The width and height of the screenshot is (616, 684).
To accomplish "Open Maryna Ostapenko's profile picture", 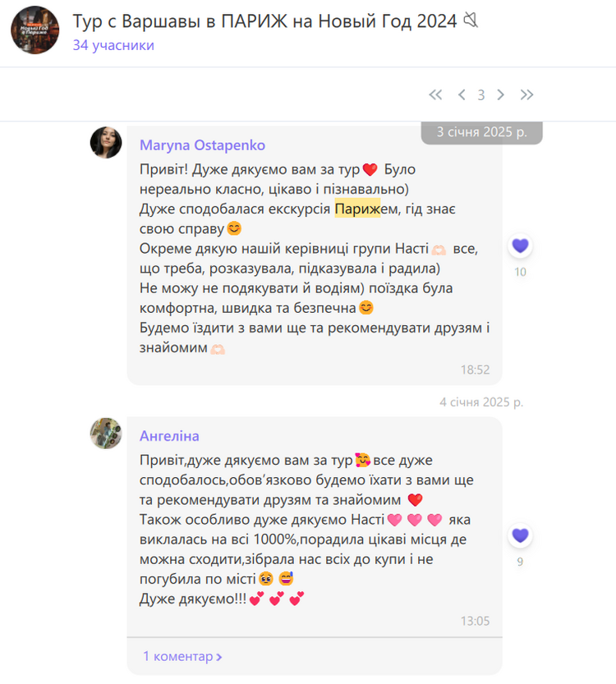I will point(106,142).
